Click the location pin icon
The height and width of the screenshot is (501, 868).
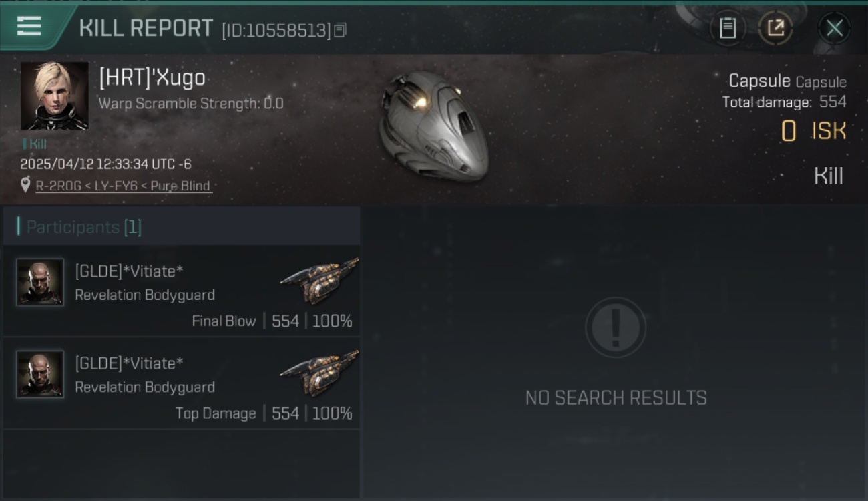coord(25,185)
